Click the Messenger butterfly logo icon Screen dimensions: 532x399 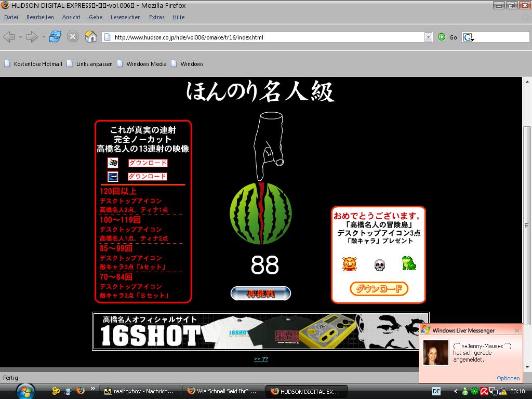point(426,330)
